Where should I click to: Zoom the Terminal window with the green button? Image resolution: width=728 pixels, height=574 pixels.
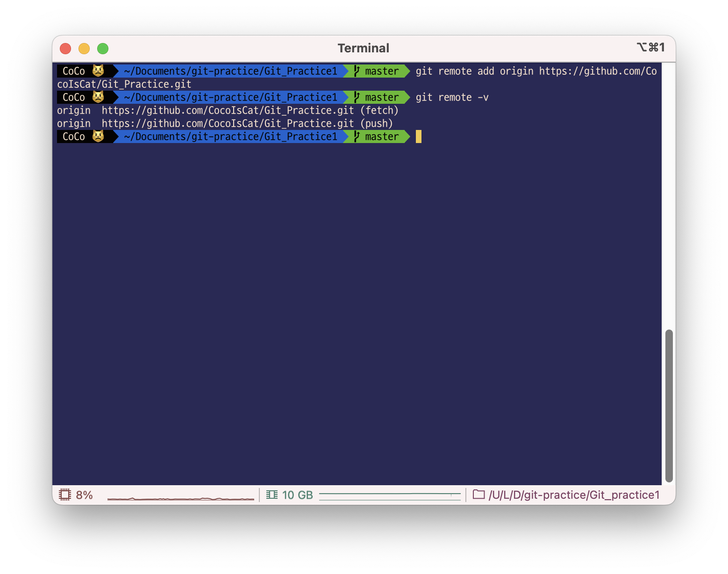(x=103, y=49)
